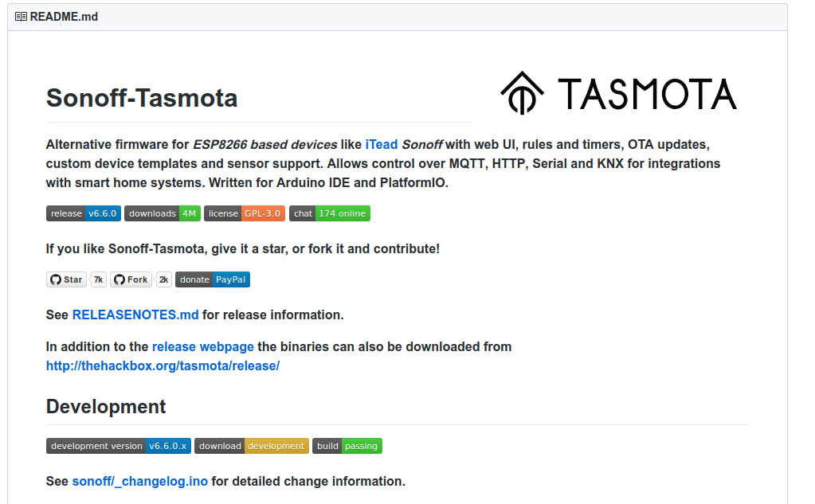The image size is (815, 504).
Task: Open the iTead link
Action: (x=382, y=144)
